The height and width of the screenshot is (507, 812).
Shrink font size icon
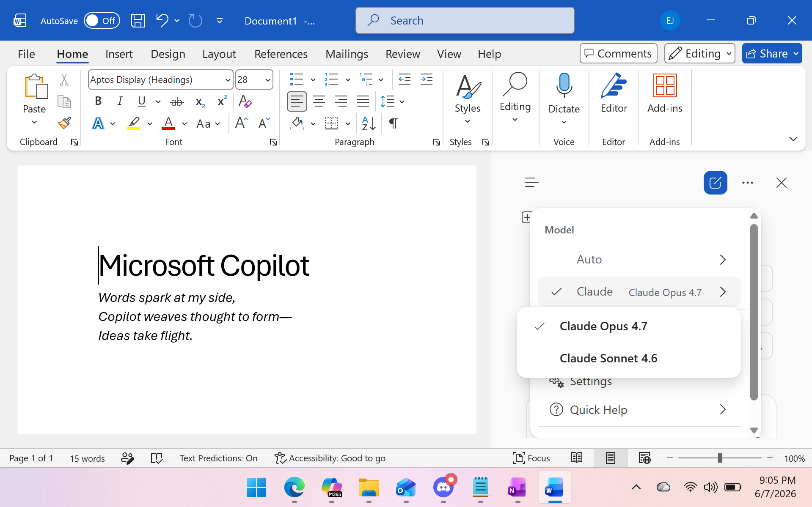264,123
